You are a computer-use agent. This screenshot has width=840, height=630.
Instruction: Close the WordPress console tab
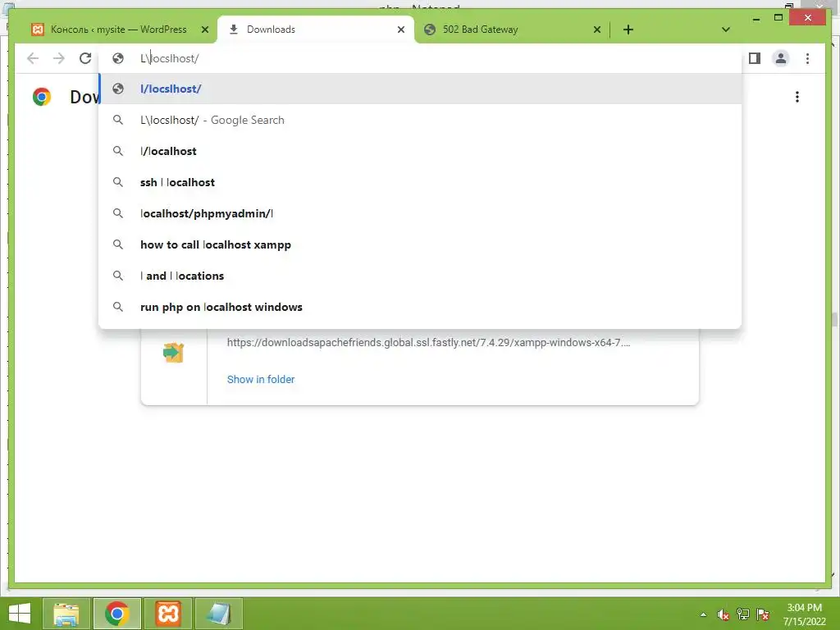tap(204, 30)
